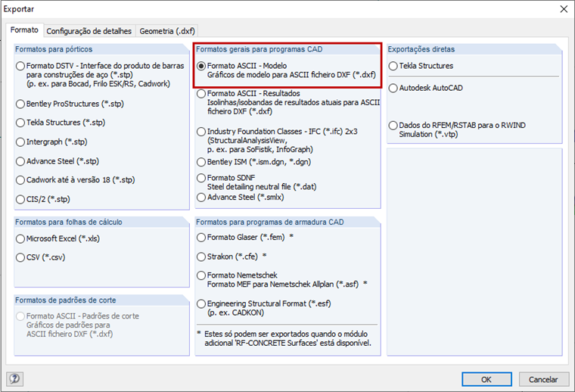Viewport: 575px width, 392px height.
Task: Click the help icon at bottom left
Action: click(14, 378)
